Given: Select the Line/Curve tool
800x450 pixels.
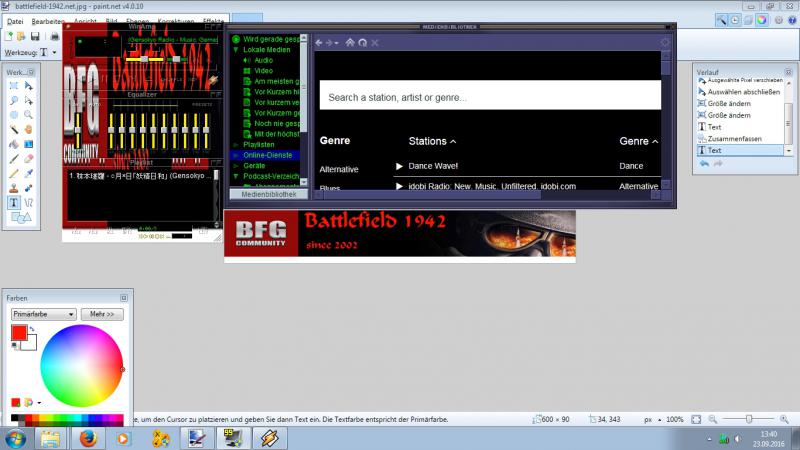Looking at the screenshot, I should click(29, 203).
